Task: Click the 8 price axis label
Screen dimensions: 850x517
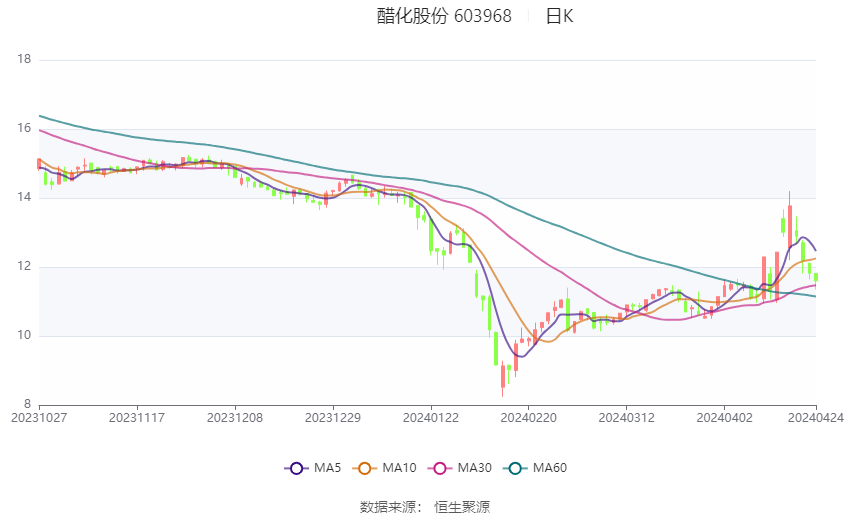Action: (27, 404)
